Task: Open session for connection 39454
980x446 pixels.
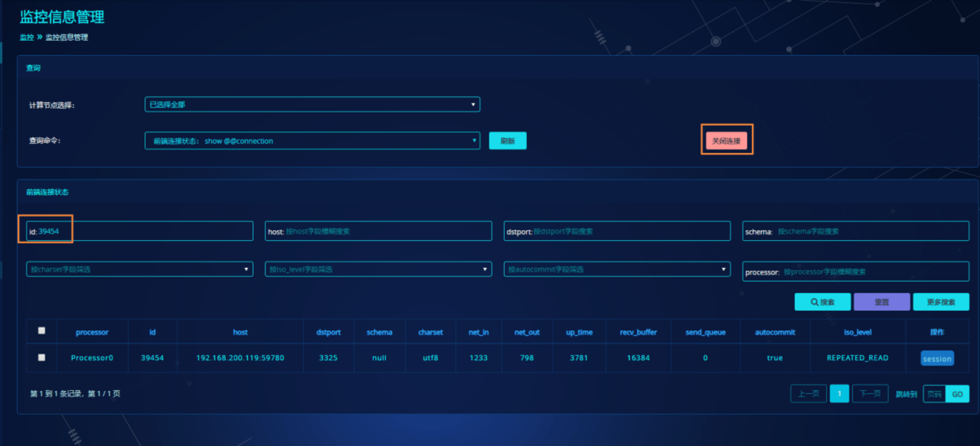Action: [x=937, y=358]
